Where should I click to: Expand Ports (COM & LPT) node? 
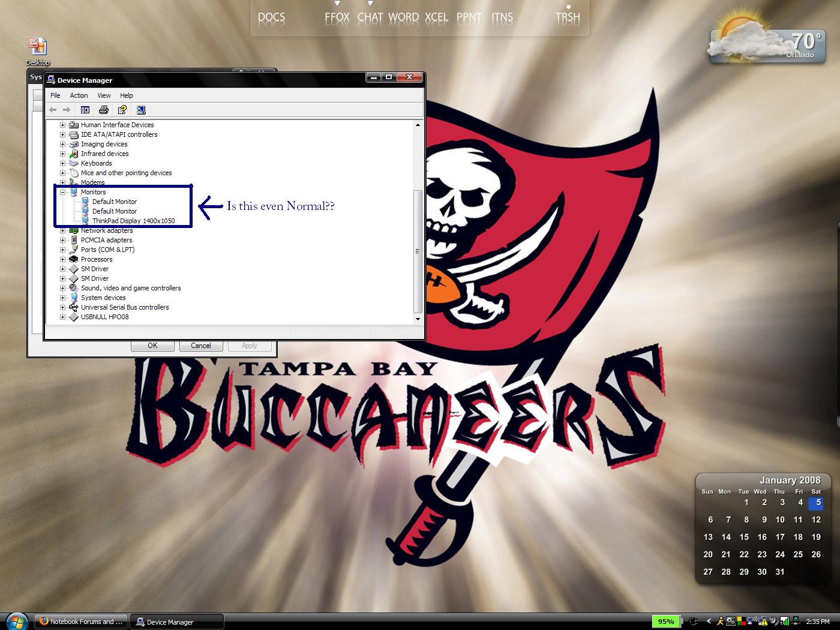(x=62, y=250)
